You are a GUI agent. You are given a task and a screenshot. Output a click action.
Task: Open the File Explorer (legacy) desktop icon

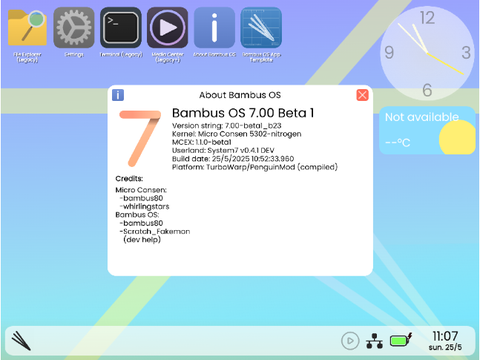coord(27,27)
